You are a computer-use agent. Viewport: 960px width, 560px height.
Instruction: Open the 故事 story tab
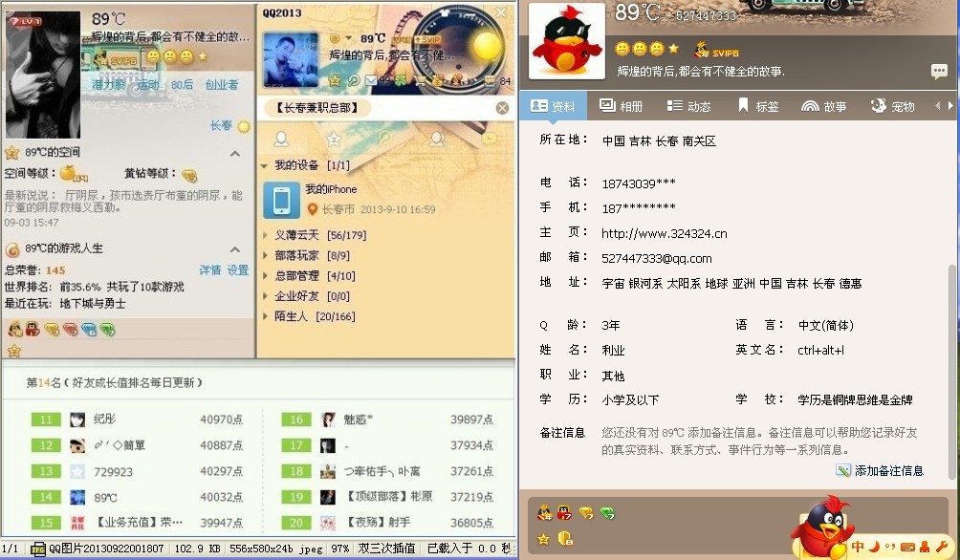tap(823, 106)
